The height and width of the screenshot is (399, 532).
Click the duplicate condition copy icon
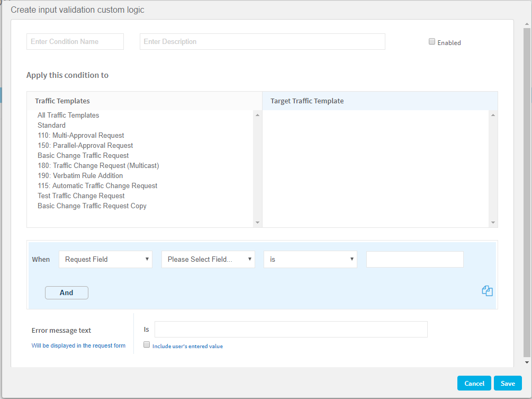(x=487, y=291)
